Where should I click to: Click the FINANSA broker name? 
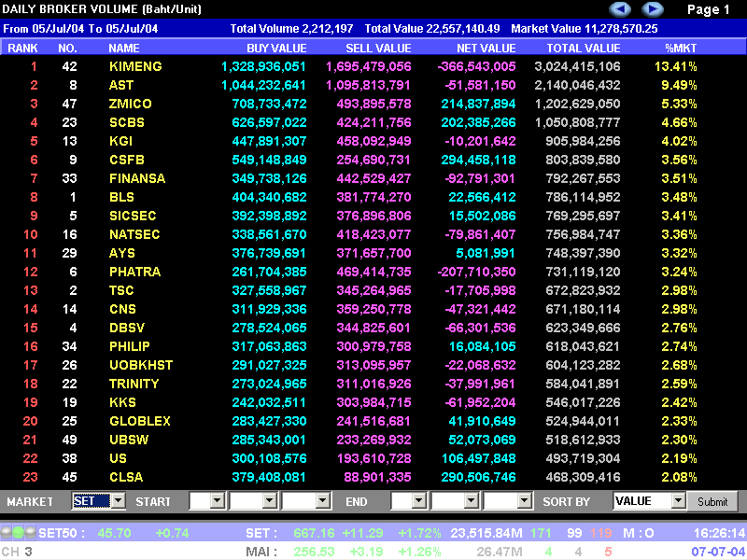(x=137, y=178)
